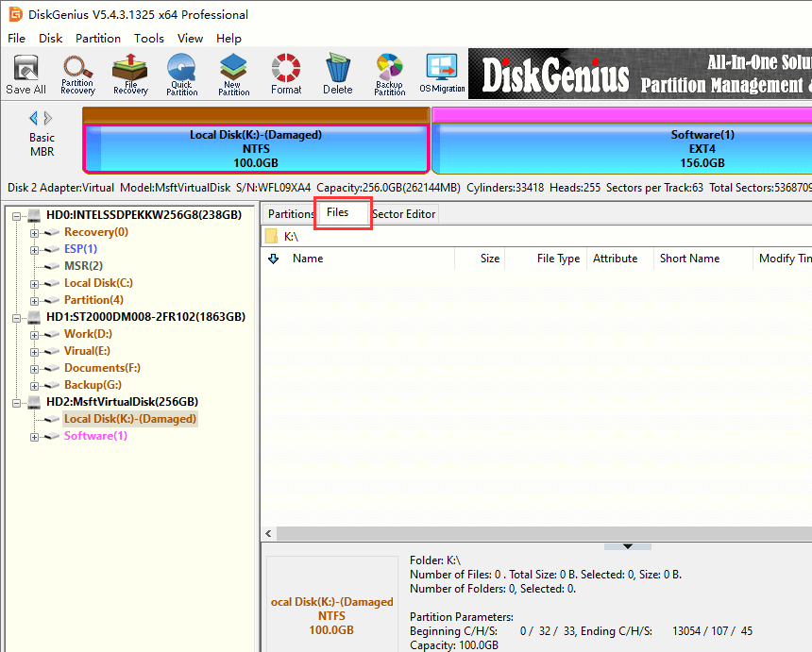Click the Delete trash icon
Screen dimensions: 812x652
pyautogui.click(x=337, y=75)
